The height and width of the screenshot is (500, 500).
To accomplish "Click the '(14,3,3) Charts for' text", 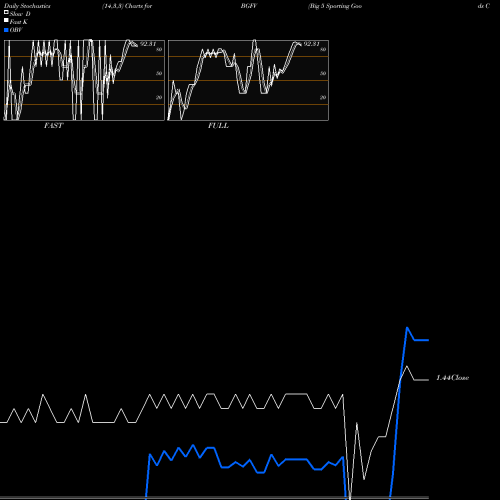I will pos(127,6).
